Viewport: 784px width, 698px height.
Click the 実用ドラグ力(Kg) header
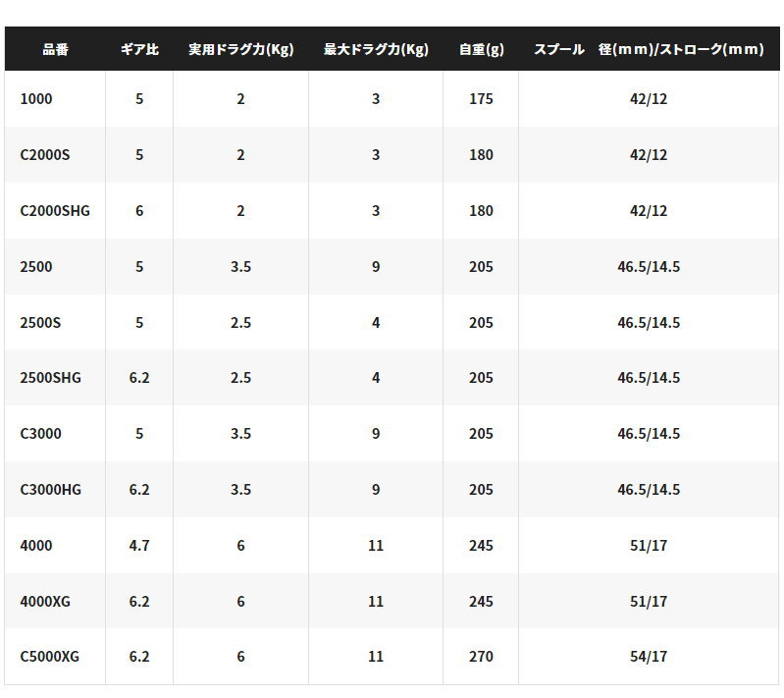pyautogui.click(x=241, y=49)
